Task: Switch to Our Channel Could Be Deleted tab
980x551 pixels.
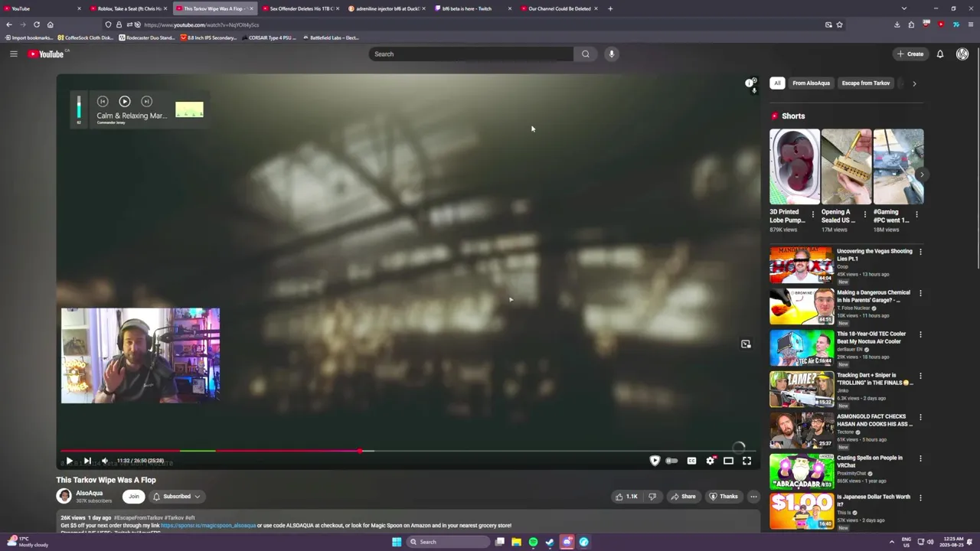Action: point(559,8)
